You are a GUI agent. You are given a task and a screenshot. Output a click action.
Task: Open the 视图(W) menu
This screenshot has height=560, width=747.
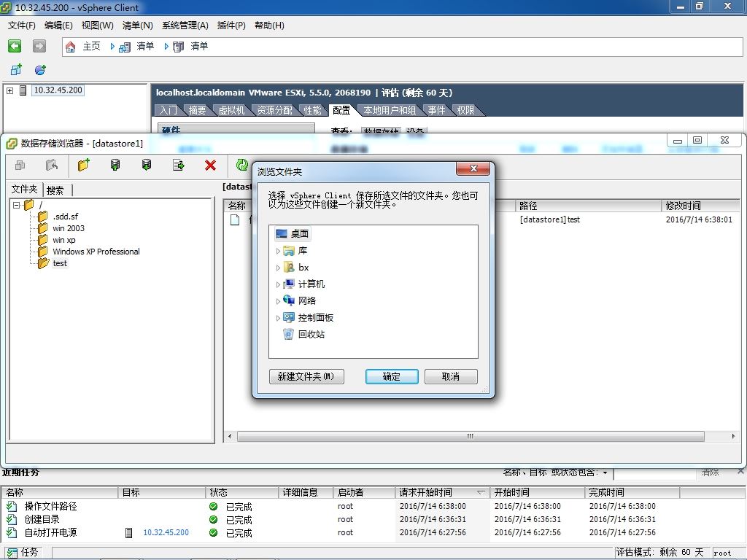tap(97, 26)
